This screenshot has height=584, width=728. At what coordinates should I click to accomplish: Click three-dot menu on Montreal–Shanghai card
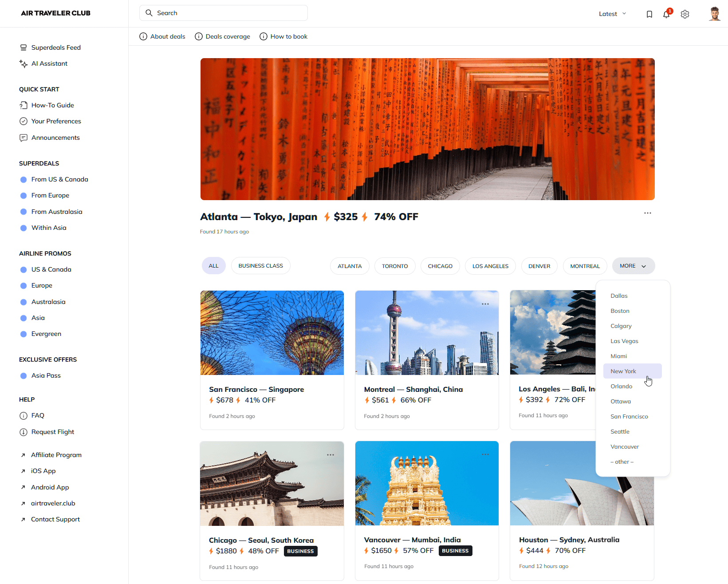point(485,304)
